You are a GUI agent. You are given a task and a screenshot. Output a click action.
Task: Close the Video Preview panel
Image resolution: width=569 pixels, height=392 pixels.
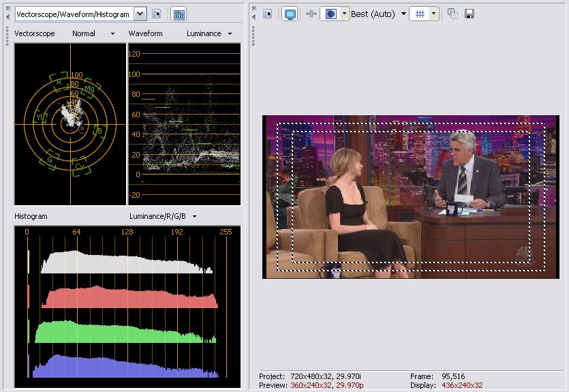click(253, 8)
